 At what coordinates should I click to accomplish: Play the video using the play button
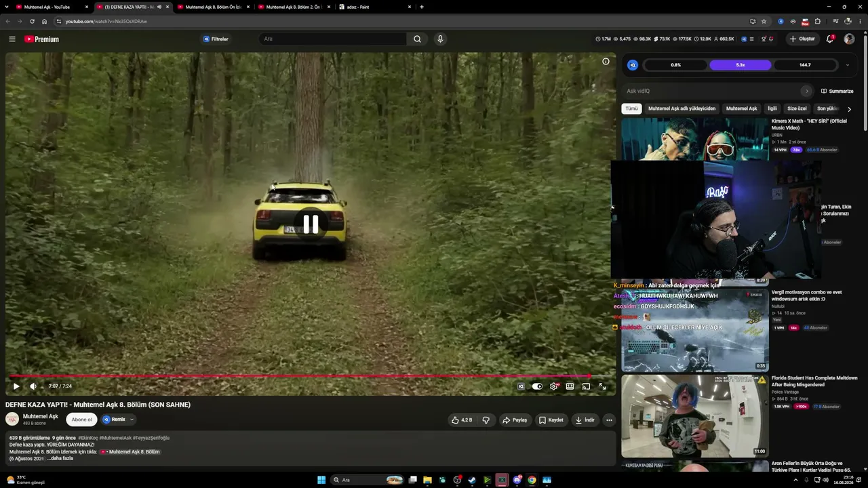tap(16, 386)
